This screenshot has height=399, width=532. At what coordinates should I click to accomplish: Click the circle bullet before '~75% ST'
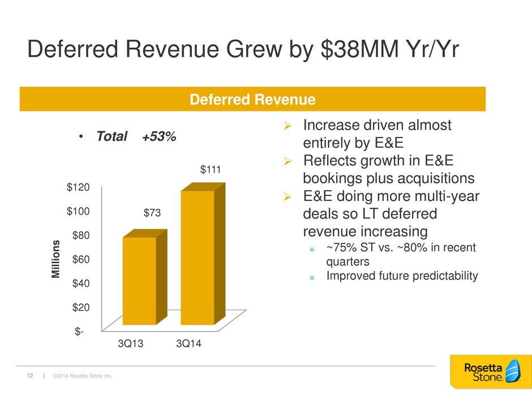click(312, 250)
